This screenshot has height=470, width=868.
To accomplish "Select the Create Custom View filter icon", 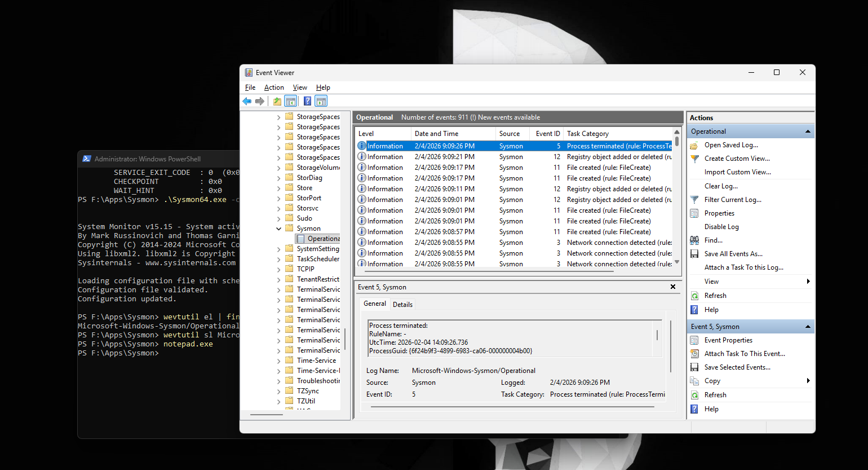I will point(696,159).
